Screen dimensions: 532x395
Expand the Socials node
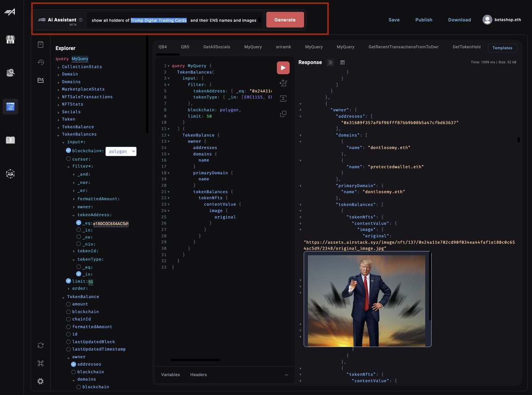pos(59,112)
